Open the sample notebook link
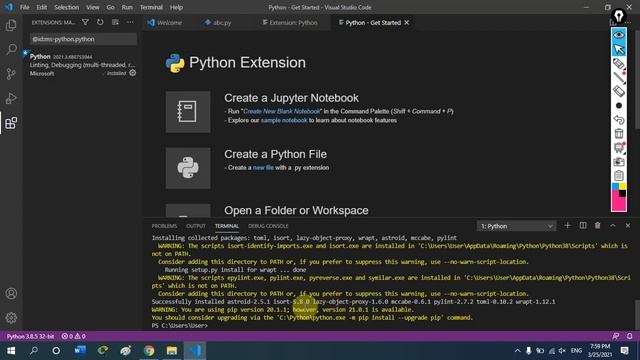 tap(284, 120)
